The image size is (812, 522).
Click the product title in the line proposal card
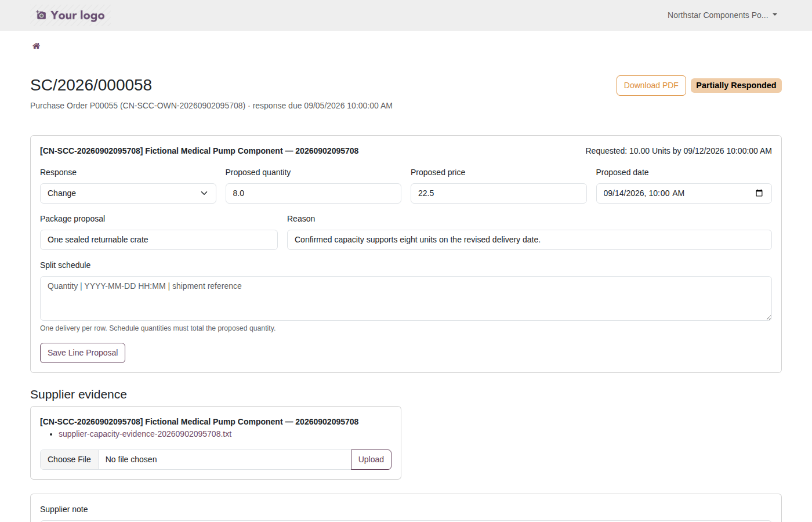point(199,151)
